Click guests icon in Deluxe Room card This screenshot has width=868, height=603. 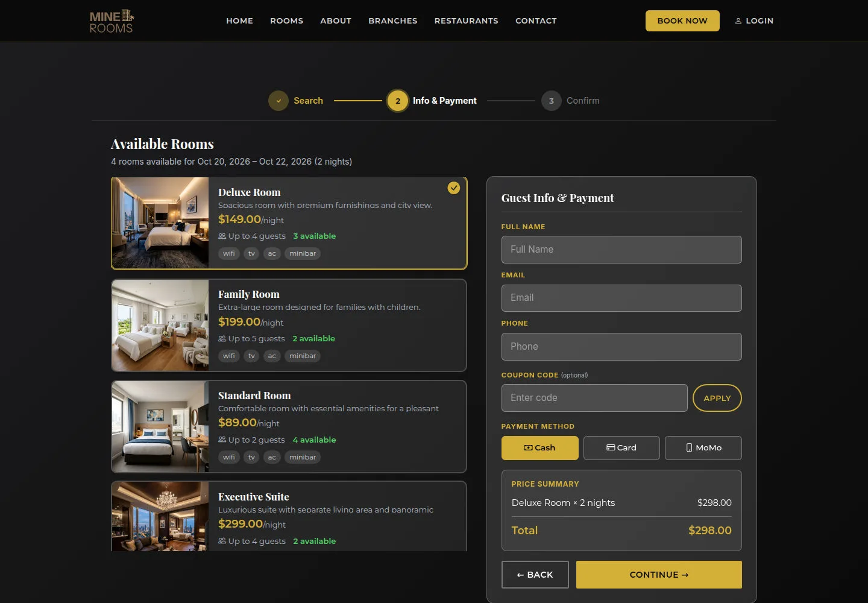click(222, 236)
